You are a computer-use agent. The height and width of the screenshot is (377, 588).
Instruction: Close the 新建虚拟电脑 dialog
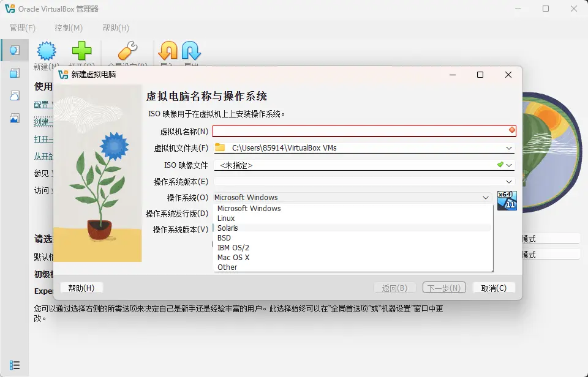coord(508,75)
